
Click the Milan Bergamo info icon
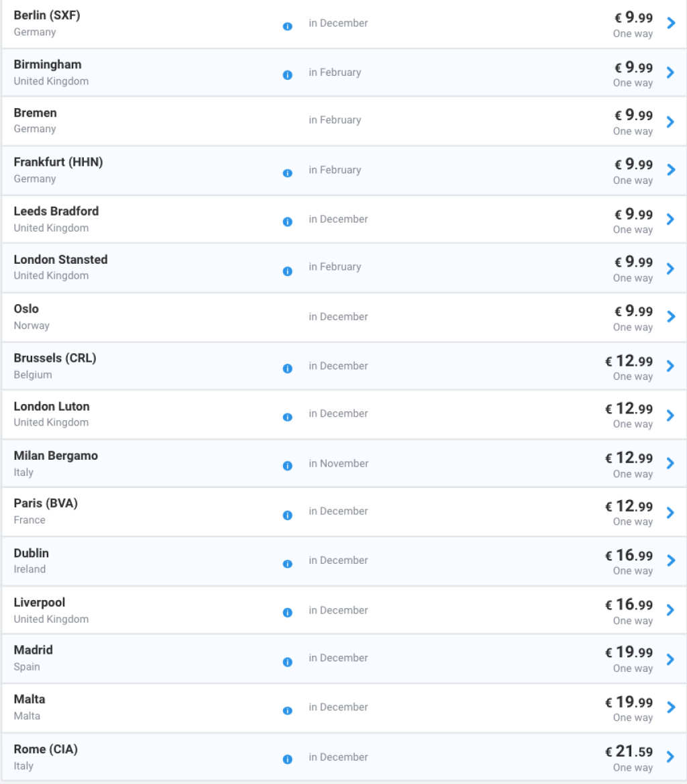[x=287, y=466]
